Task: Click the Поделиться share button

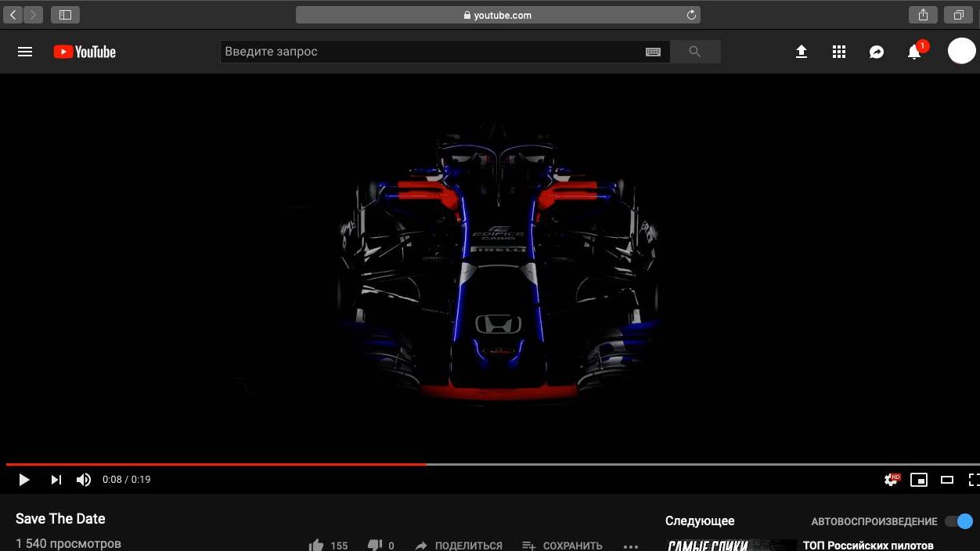Action: pos(459,546)
